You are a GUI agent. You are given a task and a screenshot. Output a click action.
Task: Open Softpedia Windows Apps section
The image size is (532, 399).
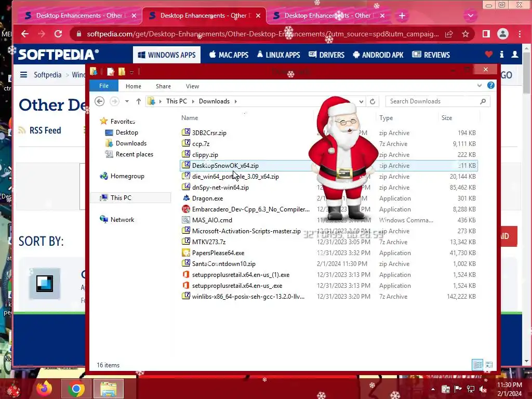167,55
